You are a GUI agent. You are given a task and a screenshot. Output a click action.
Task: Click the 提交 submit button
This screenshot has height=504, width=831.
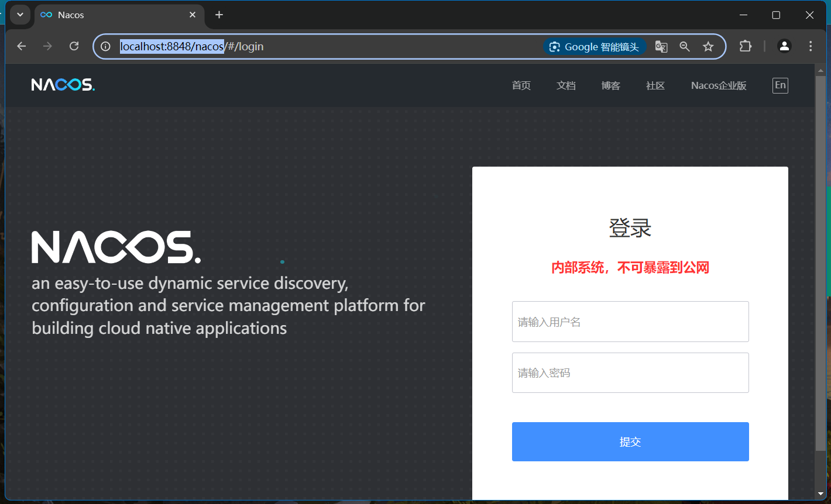[630, 441]
